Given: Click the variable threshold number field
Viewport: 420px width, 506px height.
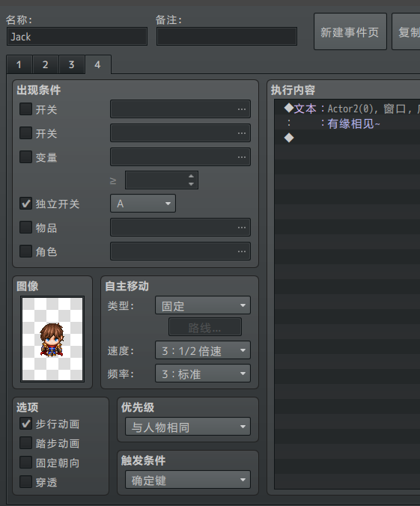Looking at the screenshot, I should pyautogui.click(x=162, y=180).
